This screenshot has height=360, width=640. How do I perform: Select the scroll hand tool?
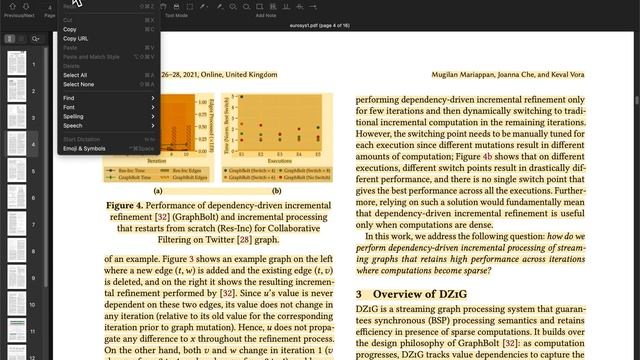pyautogui.click(x=163, y=7)
